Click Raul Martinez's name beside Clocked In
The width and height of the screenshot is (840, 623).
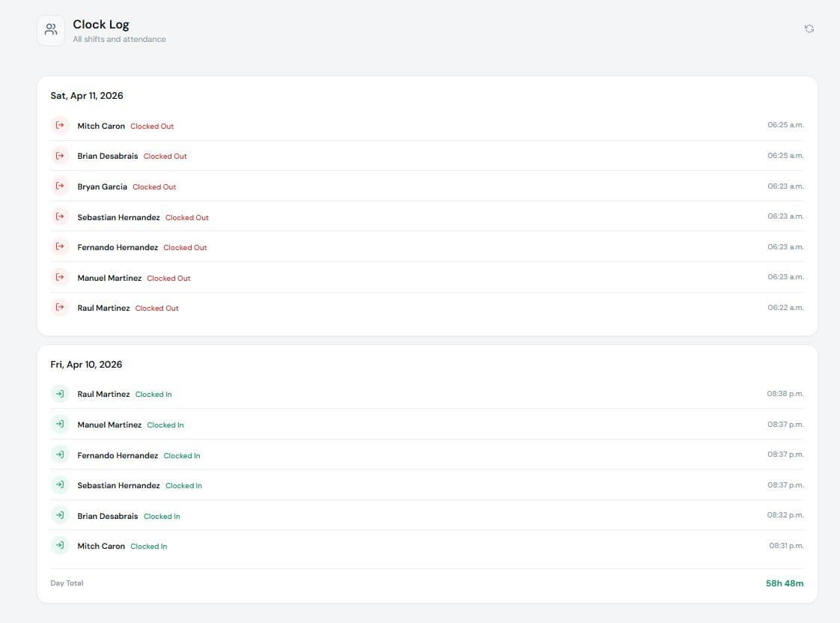[x=103, y=394]
